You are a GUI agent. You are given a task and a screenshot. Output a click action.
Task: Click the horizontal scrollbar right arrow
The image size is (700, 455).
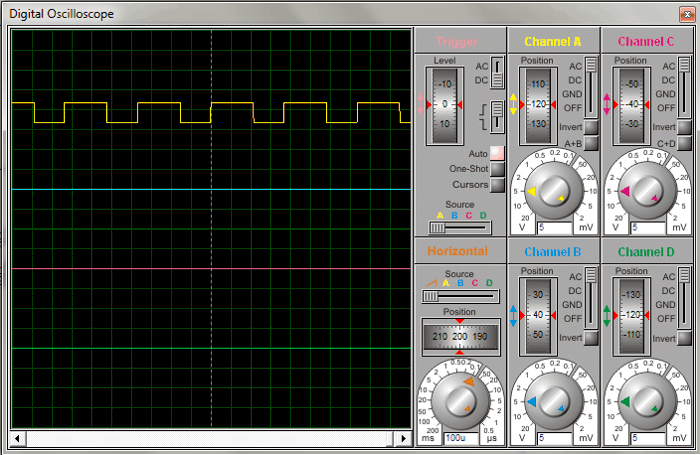(404, 438)
